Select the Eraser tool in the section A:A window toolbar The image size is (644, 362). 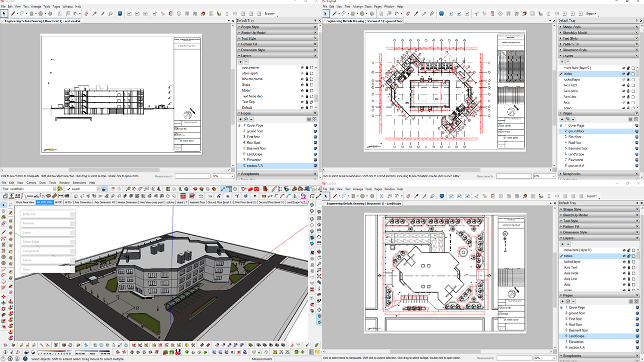[86, 14]
